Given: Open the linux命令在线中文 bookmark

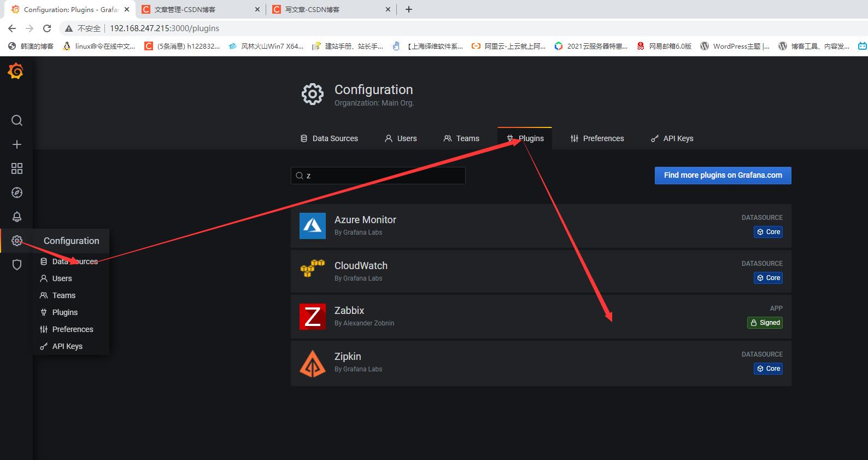Looking at the screenshot, I should coord(99,46).
